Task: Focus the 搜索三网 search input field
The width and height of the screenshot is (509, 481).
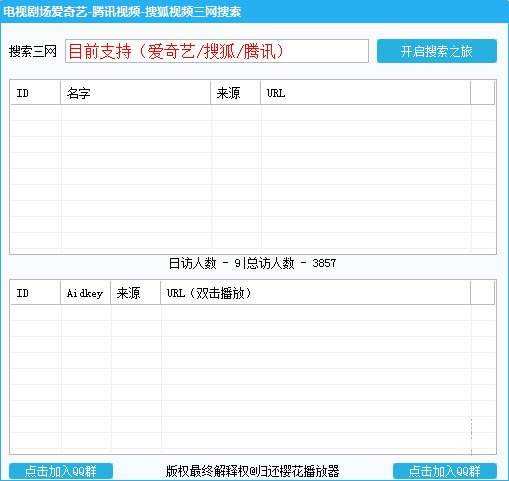Action: tap(217, 51)
